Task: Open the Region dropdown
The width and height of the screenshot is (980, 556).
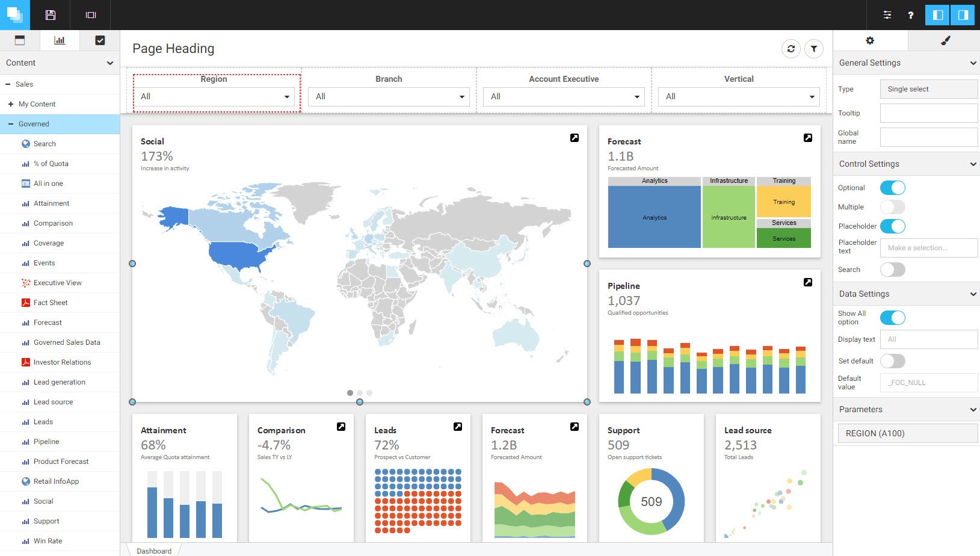Action: pos(215,97)
